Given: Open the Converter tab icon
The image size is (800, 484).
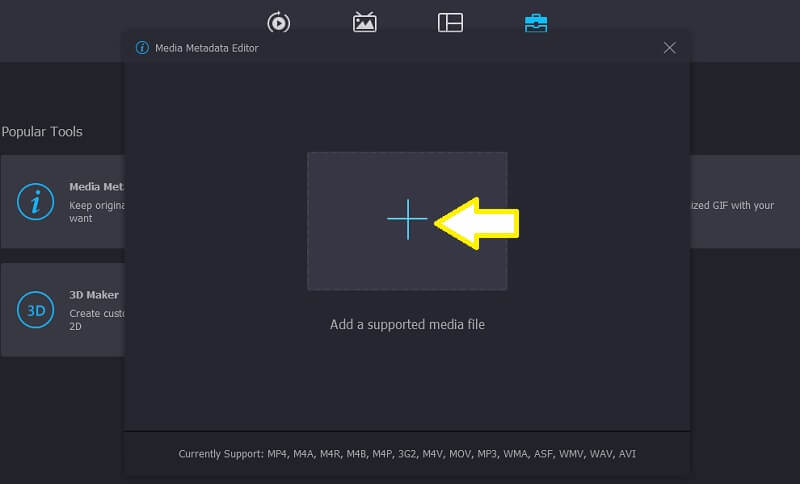Looking at the screenshot, I should (x=278, y=22).
